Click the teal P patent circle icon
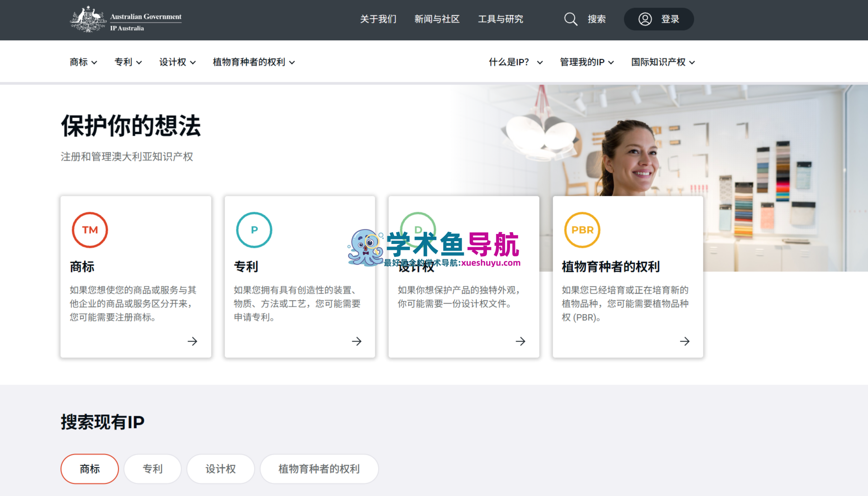Image resolution: width=868 pixels, height=496 pixels. 254,230
